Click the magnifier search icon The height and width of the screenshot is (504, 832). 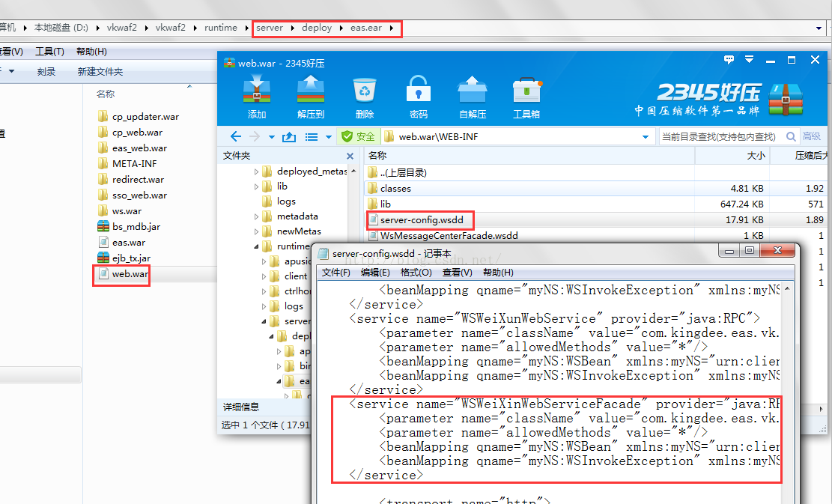click(791, 137)
